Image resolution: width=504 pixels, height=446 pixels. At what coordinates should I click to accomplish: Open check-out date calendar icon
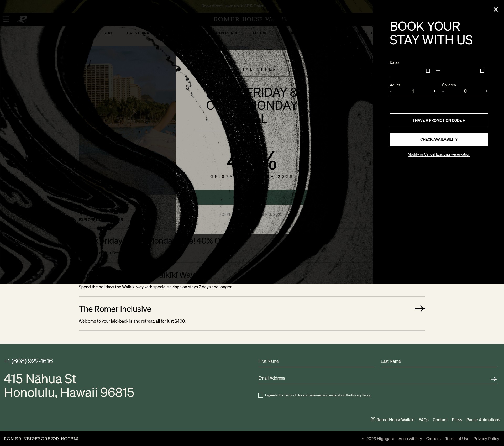click(x=482, y=71)
